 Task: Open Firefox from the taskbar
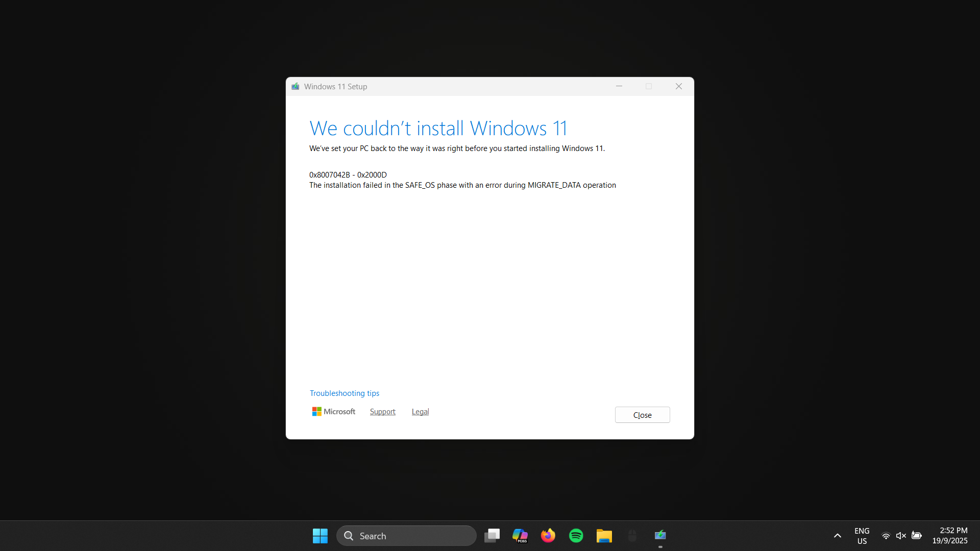pyautogui.click(x=548, y=536)
